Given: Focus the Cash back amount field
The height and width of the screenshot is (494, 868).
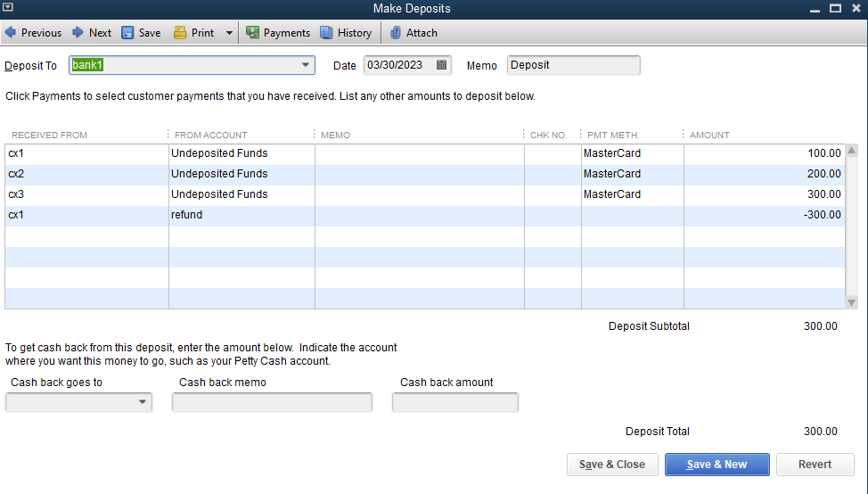Looking at the screenshot, I should (x=454, y=403).
